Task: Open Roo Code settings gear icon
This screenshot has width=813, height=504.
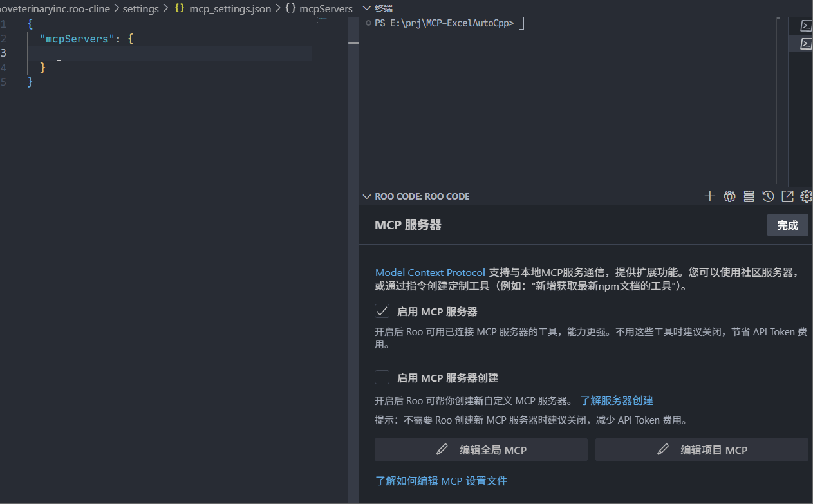Action: 806,196
